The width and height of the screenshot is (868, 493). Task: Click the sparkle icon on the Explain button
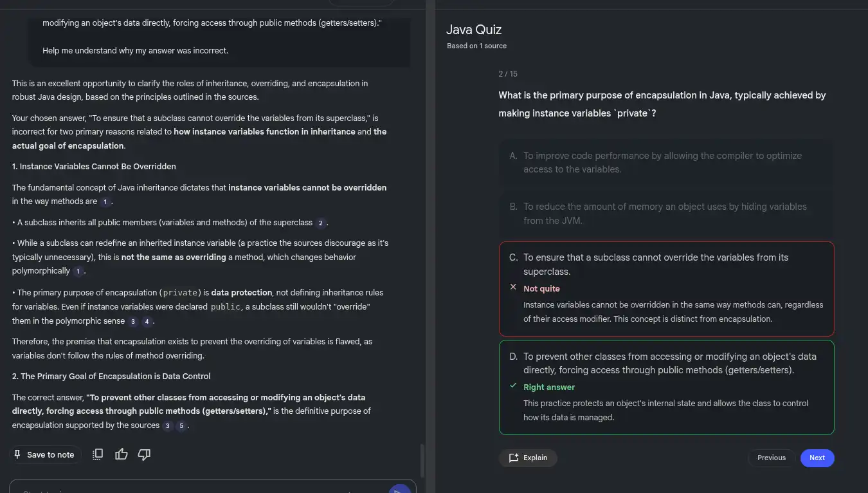point(514,458)
